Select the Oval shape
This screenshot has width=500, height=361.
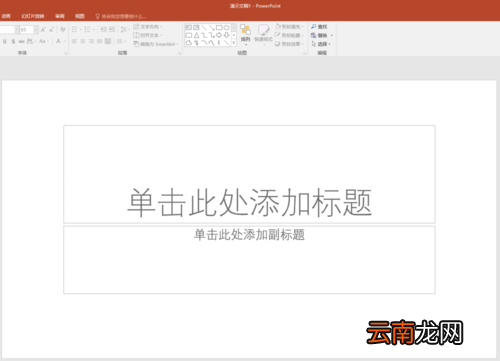(227, 27)
